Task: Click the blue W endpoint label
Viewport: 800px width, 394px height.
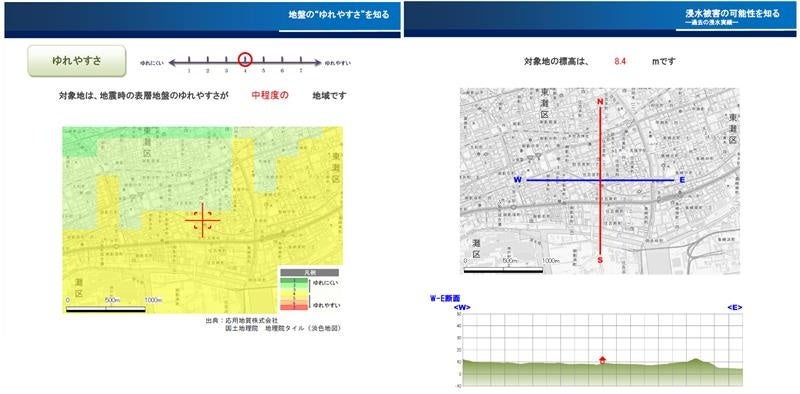Action: (x=518, y=180)
